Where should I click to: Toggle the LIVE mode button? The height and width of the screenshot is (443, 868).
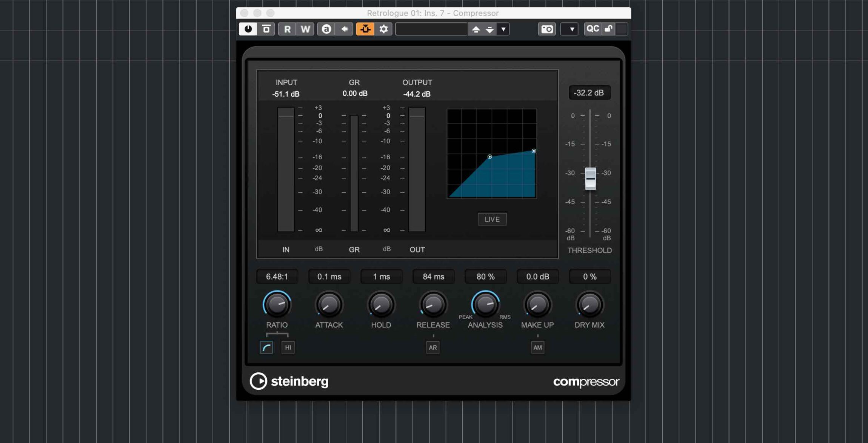coord(492,219)
